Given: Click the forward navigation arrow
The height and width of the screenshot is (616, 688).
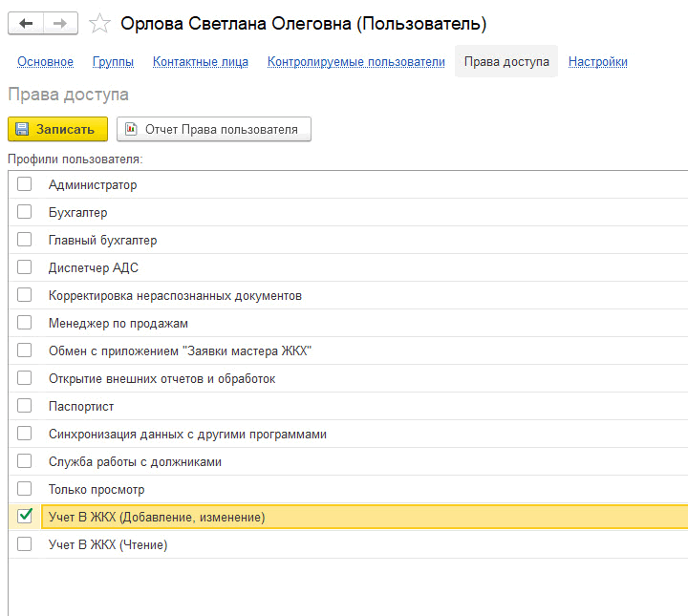Looking at the screenshot, I should [60, 23].
